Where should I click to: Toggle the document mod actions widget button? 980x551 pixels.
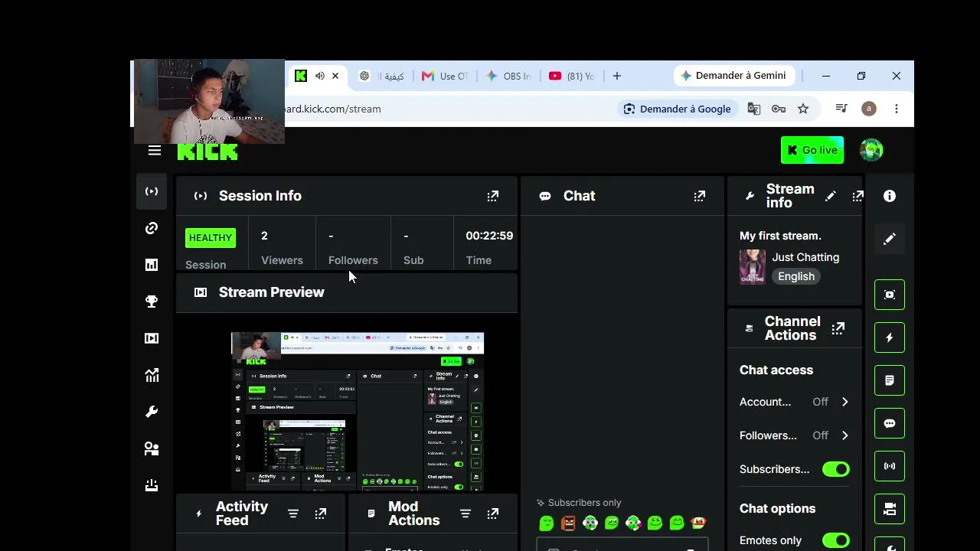click(890, 380)
